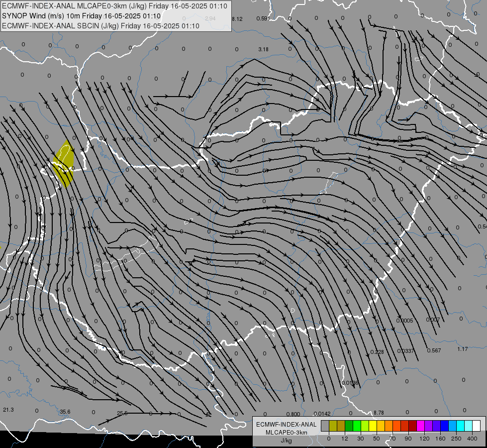Viewport: 487px width, 448px height.
Task: Click the grid value 8.78
Action: [x=379, y=413]
